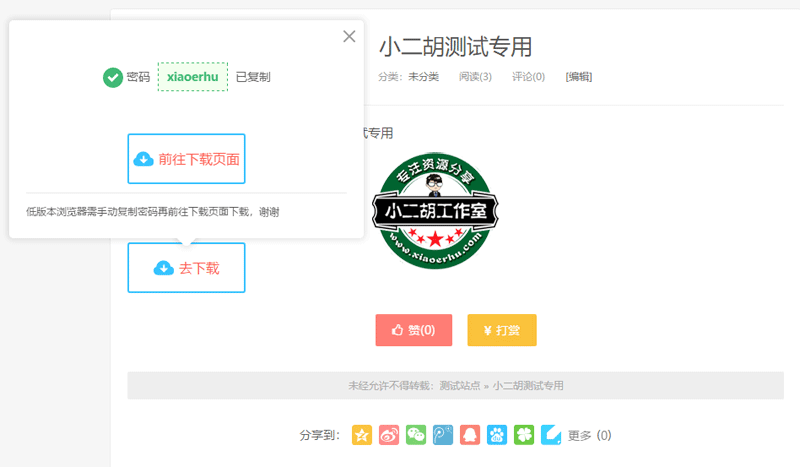Click the green checkmark icon beside 密码
The image size is (800, 467).
coord(113,78)
